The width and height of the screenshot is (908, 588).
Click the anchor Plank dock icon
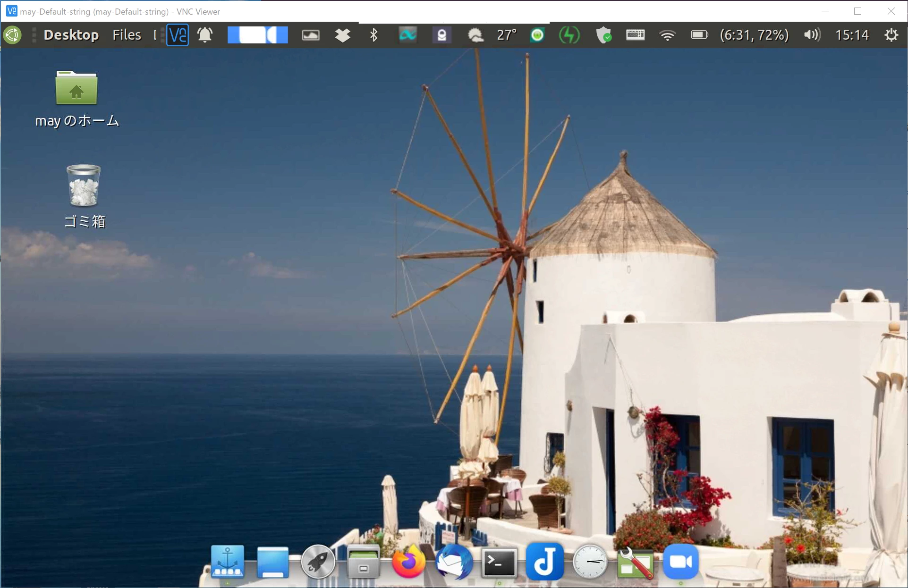228,562
